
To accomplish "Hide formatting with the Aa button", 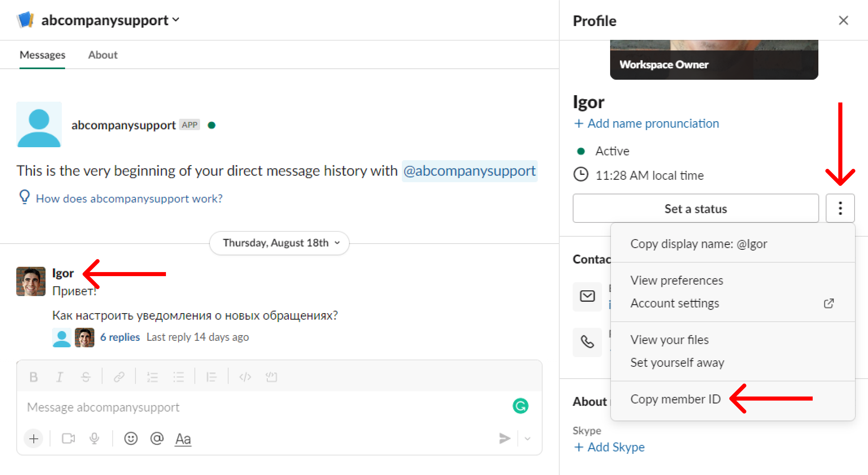I will [183, 439].
